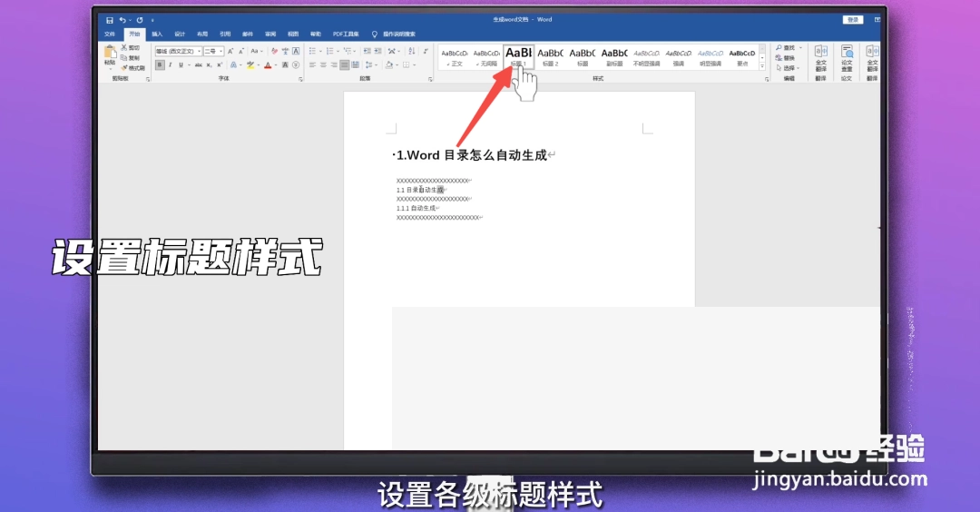Expand bullet list style dropdown
Viewport: 980px width, 512px height.
(320, 51)
